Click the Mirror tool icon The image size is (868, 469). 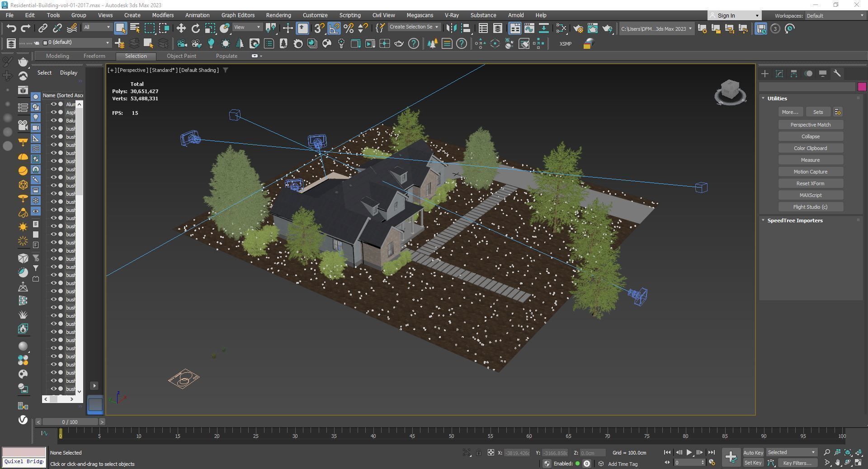click(x=451, y=28)
